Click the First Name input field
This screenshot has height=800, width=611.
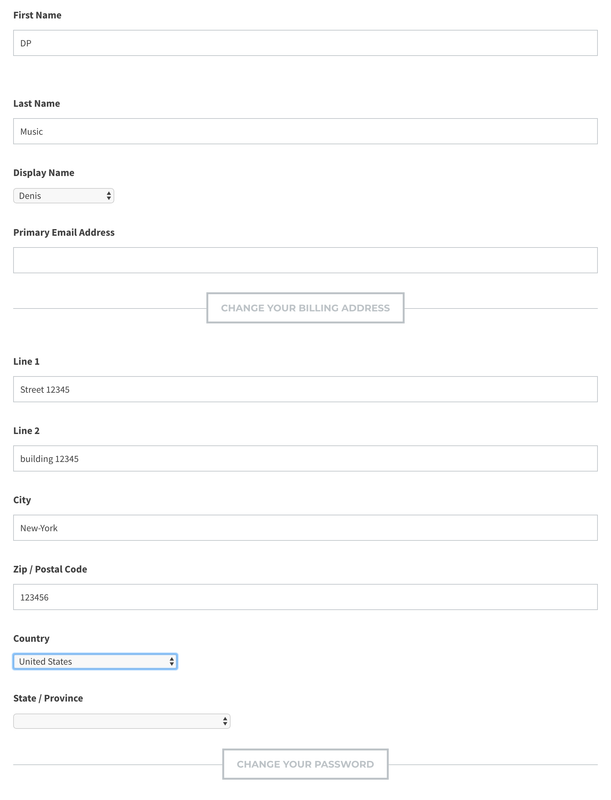pos(305,43)
